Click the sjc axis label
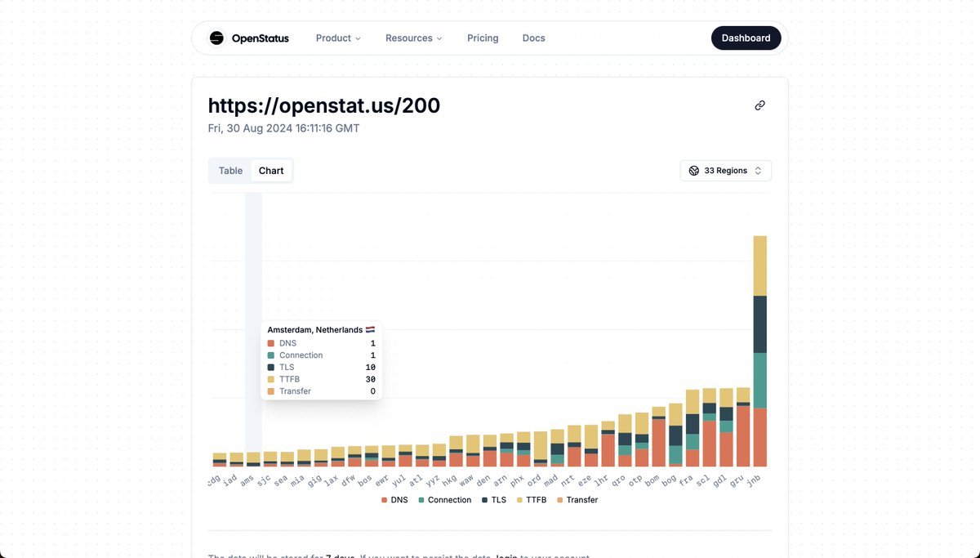980x558 pixels. click(265, 480)
